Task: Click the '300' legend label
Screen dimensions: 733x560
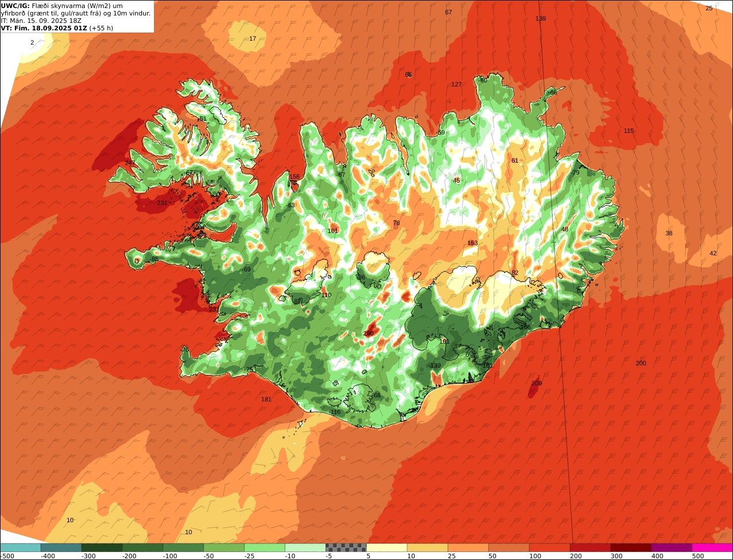Action: (617, 556)
